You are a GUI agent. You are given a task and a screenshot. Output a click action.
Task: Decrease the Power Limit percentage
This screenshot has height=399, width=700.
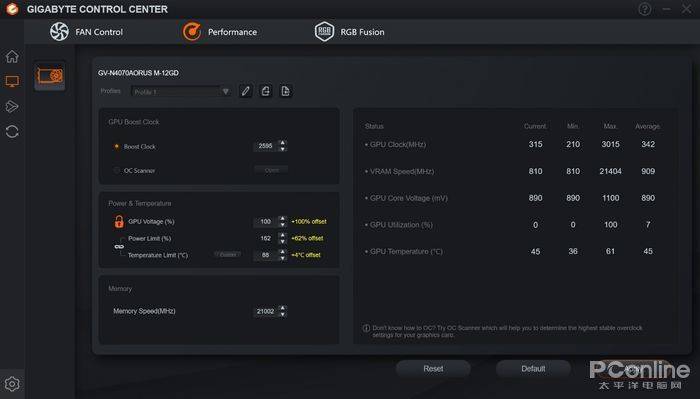point(282,241)
